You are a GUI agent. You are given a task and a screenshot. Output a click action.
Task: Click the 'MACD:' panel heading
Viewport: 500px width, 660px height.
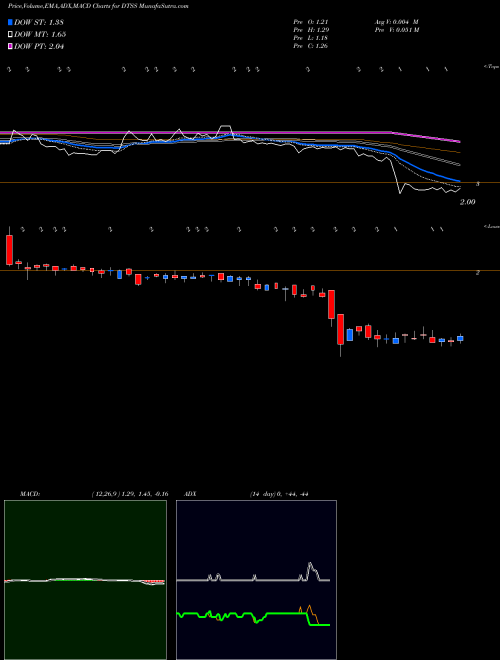tap(30, 494)
